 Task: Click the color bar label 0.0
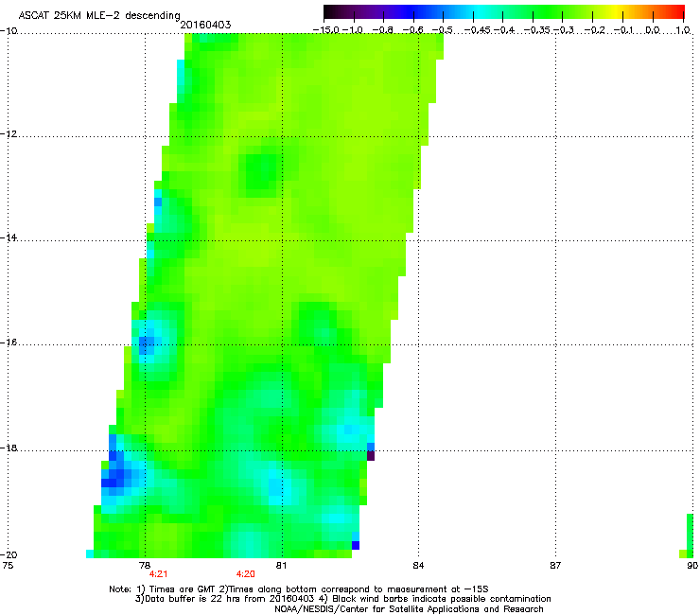coord(653,30)
